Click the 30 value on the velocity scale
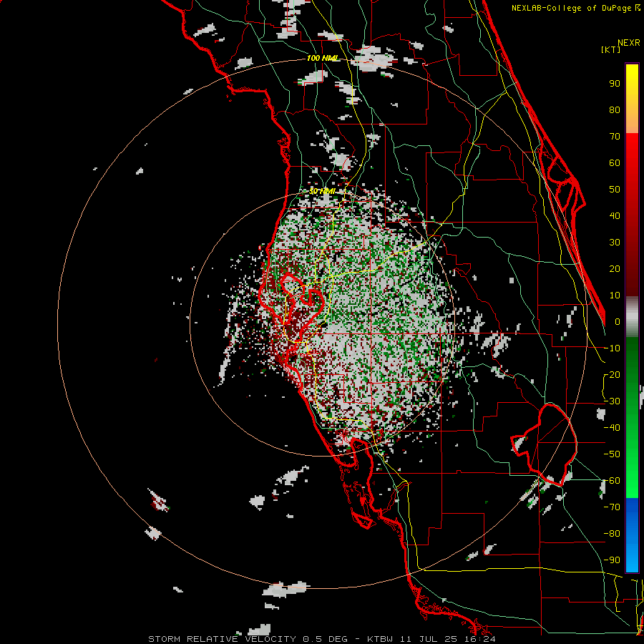644x644 pixels. (x=615, y=243)
